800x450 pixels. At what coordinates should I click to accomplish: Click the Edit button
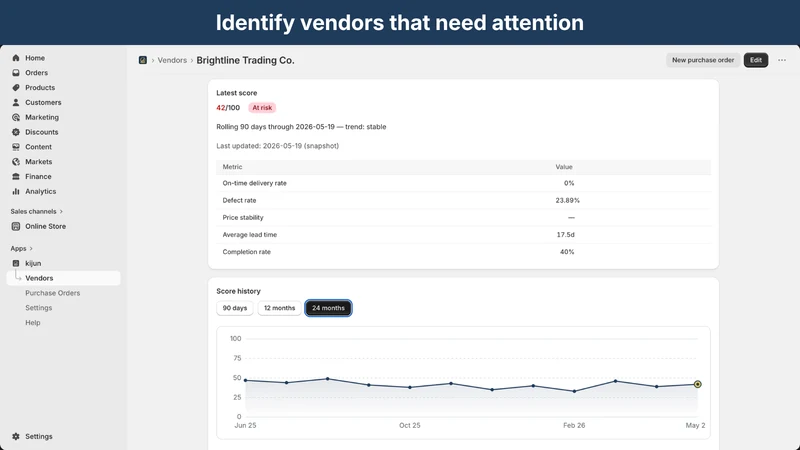click(756, 60)
